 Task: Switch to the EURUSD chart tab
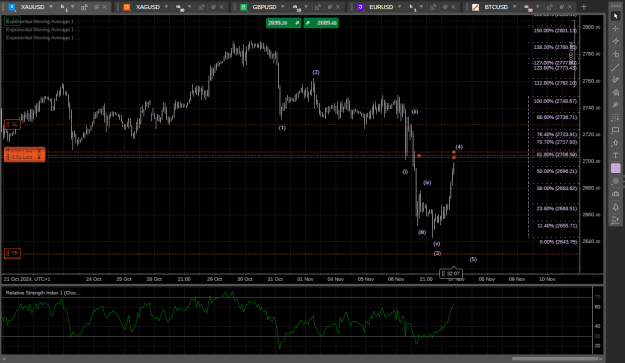coord(381,7)
